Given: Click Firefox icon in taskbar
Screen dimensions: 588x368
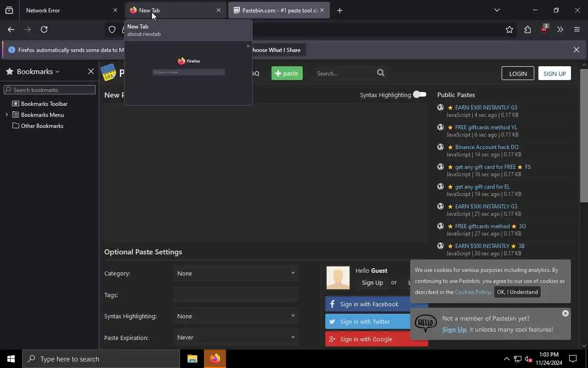Looking at the screenshot, I should (x=215, y=359).
